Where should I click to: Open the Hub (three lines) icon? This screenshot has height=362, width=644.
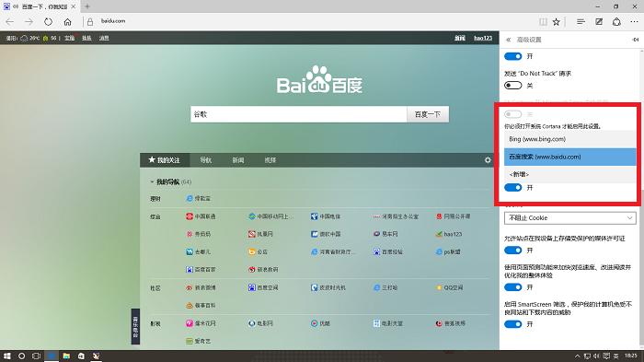[x=581, y=22]
